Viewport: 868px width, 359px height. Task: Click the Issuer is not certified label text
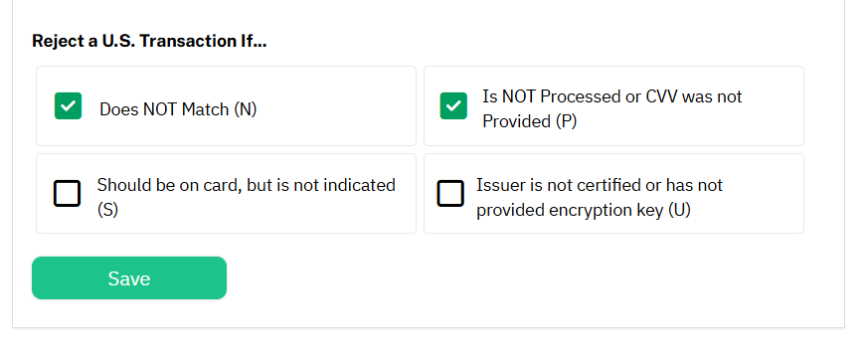pos(600,197)
